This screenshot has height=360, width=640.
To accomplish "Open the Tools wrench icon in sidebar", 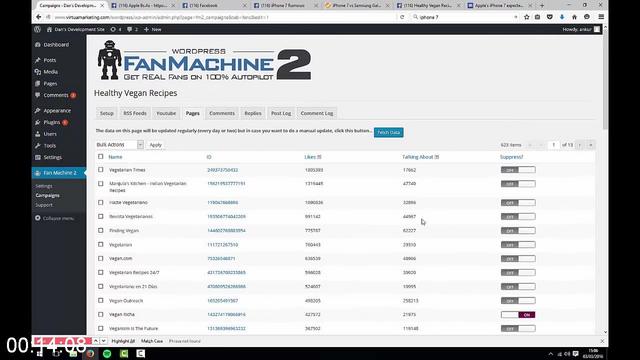I will pyautogui.click(x=38, y=146).
